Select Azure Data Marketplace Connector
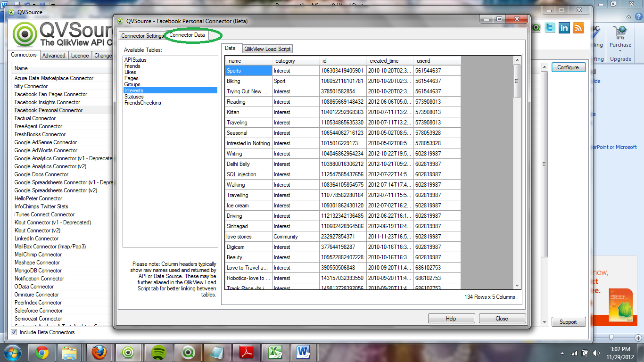 (54, 78)
